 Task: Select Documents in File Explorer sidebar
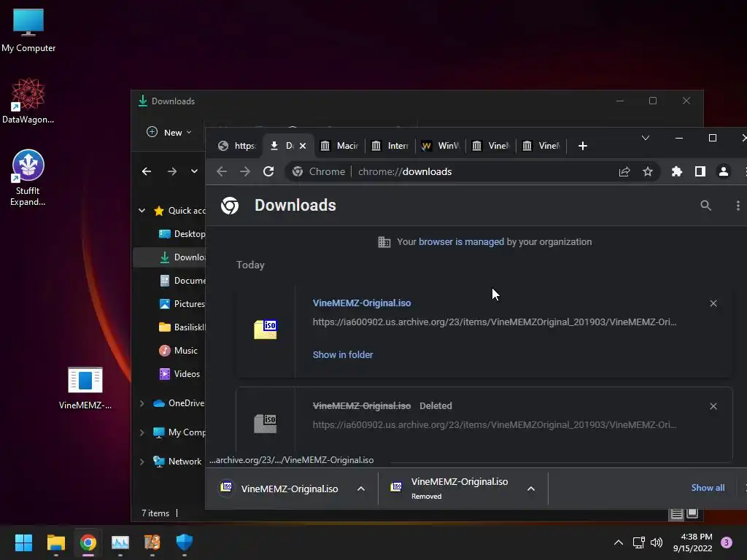click(182, 281)
